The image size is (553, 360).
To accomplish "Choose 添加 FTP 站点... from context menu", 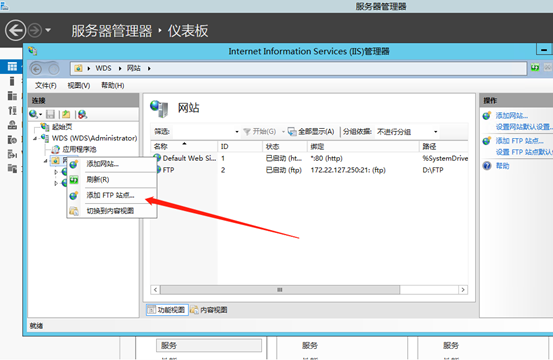I will (x=112, y=195).
